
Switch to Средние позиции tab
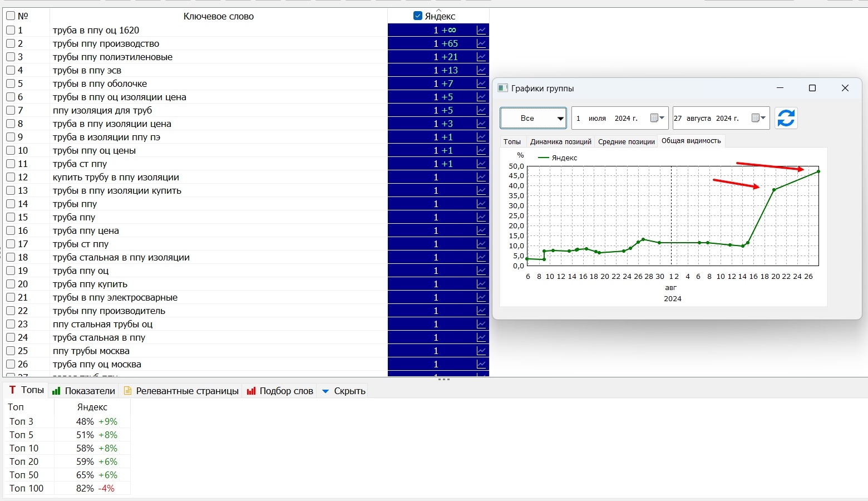click(x=626, y=141)
